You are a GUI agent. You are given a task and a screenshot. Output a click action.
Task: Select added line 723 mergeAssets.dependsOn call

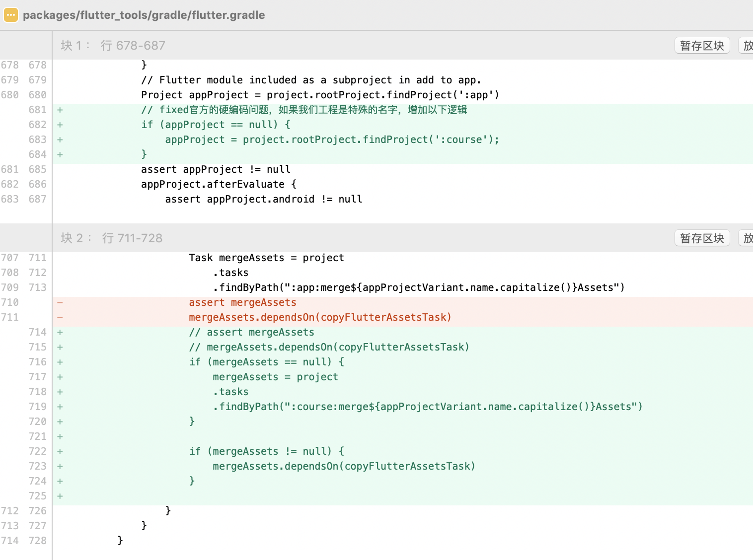[344, 466]
